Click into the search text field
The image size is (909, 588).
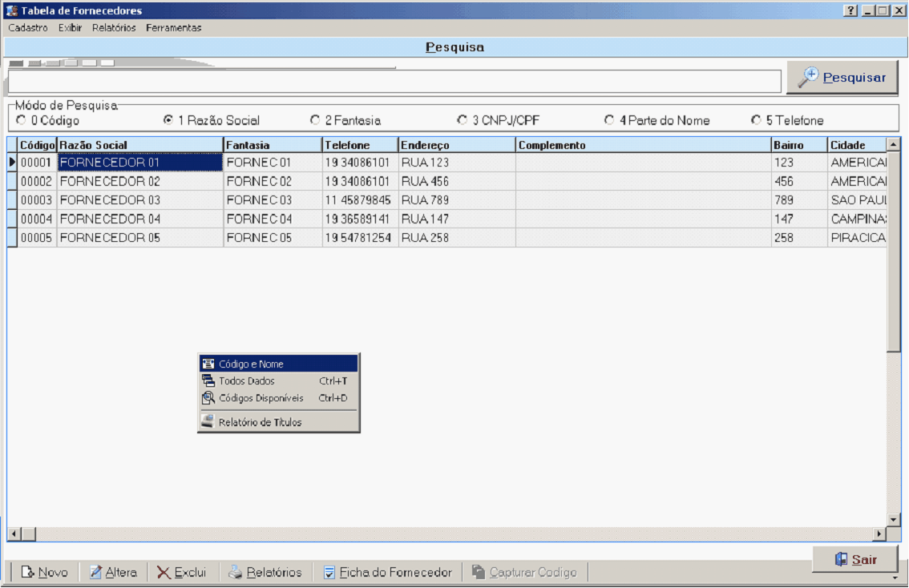pyautogui.click(x=394, y=81)
